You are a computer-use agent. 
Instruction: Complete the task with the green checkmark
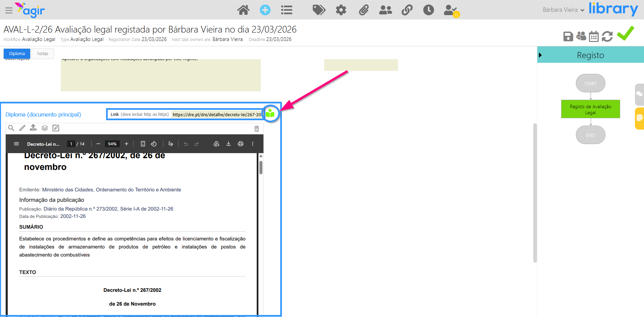pyautogui.click(x=626, y=33)
